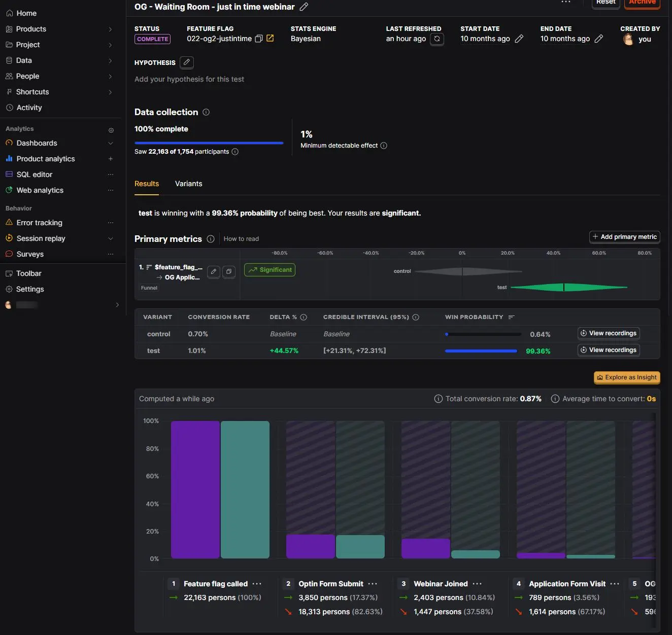Edit the hypothesis
This screenshot has height=635, width=672.
pyautogui.click(x=187, y=62)
